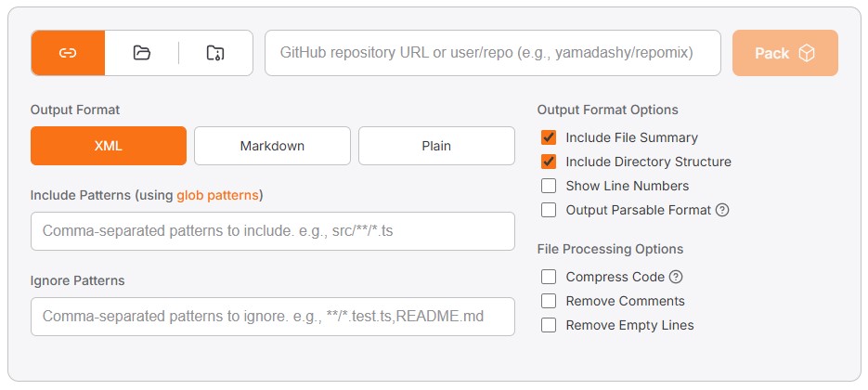The height and width of the screenshot is (390, 868).
Task: Click the Pack button
Action: pyautogui.click(x=784, y=53)
